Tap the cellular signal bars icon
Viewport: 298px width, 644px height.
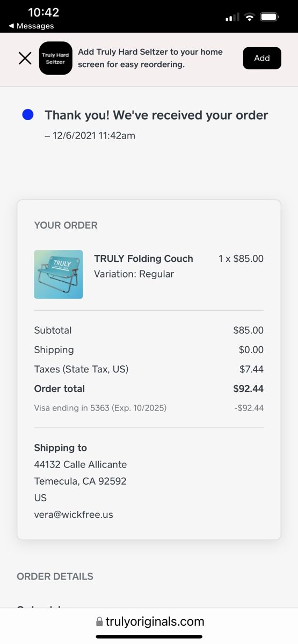(232, 17)
